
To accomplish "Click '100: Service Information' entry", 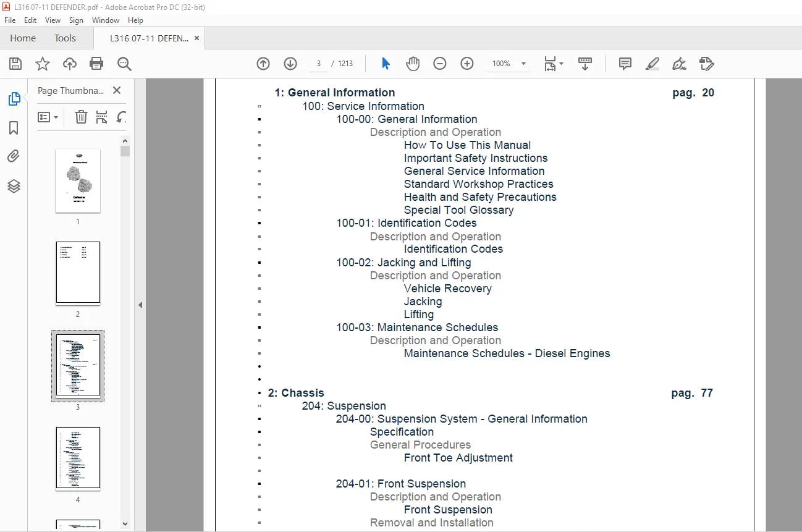I will tap(363, 106).
